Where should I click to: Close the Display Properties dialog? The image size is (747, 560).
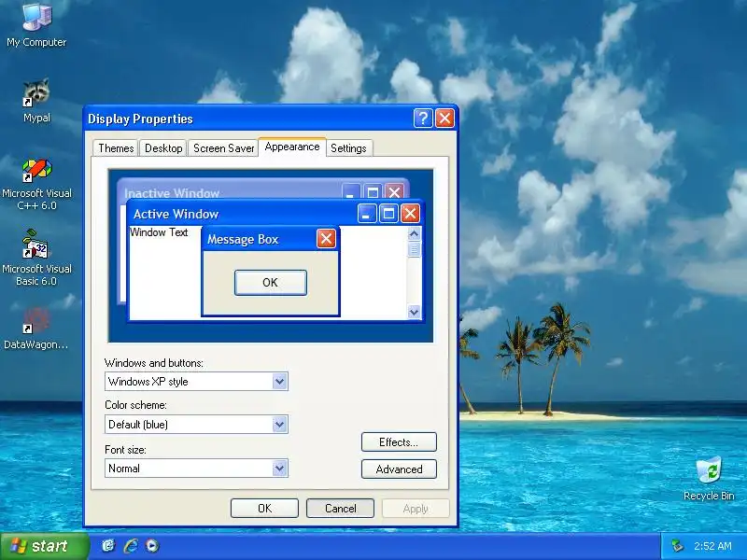click(445, 119)
